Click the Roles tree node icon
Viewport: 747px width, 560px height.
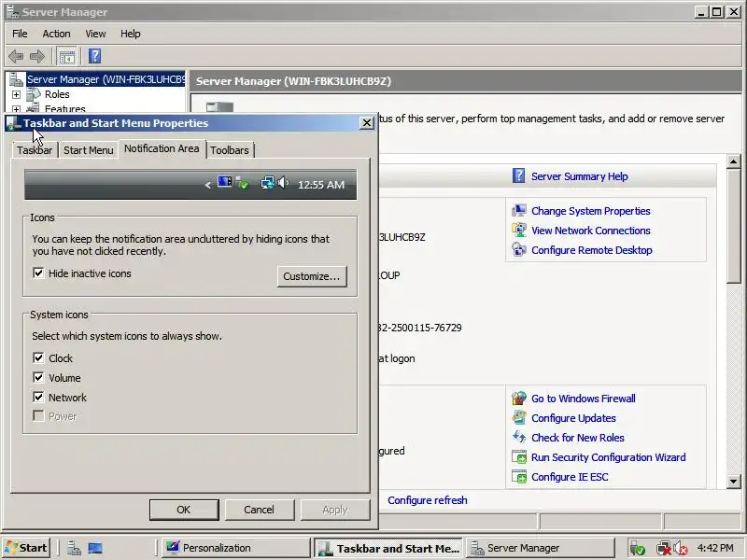(34, 94)
